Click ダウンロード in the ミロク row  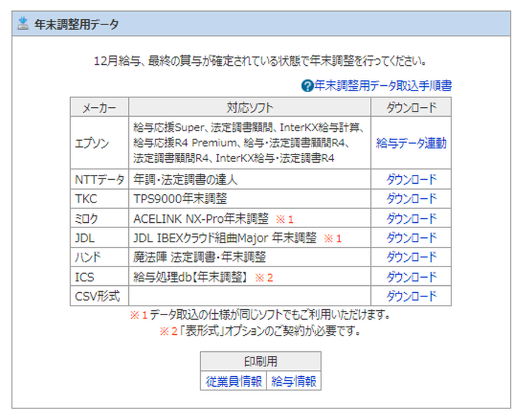tap(411, 219)
